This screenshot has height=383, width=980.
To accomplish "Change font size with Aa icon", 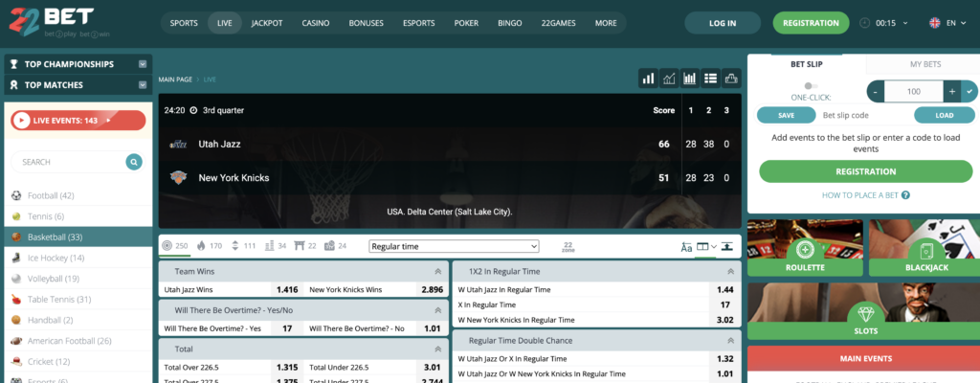I will (x=686, y=247).
